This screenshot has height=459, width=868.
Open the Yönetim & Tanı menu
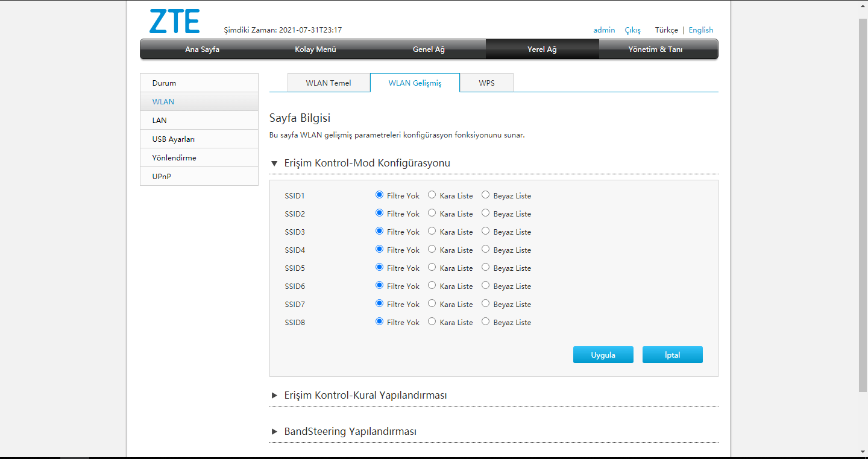pyautogui.click(x=655, y=49)
